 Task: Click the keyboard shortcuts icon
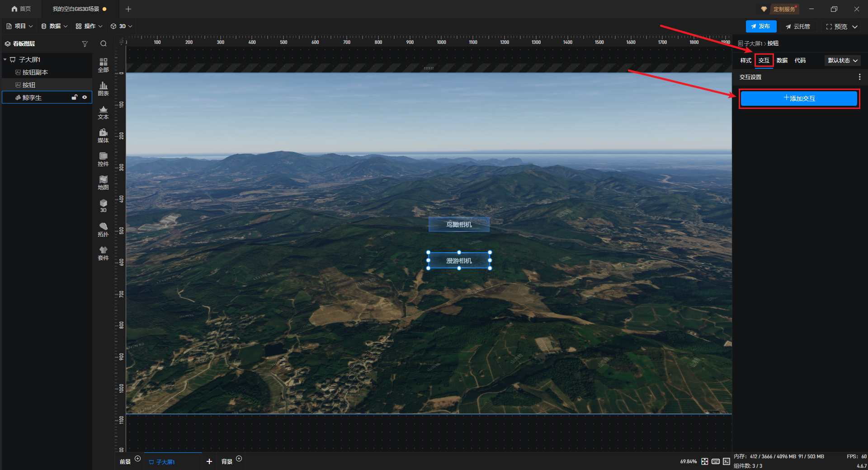716,461
